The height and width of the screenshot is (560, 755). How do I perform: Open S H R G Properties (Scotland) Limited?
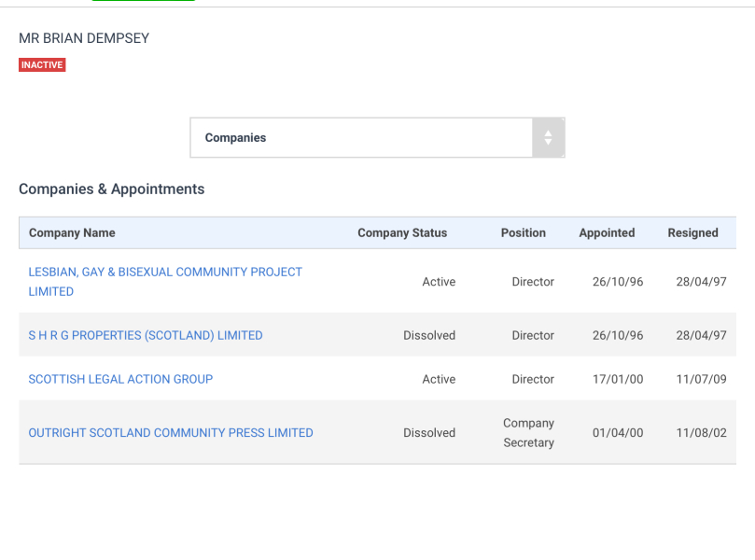point(146,335)
